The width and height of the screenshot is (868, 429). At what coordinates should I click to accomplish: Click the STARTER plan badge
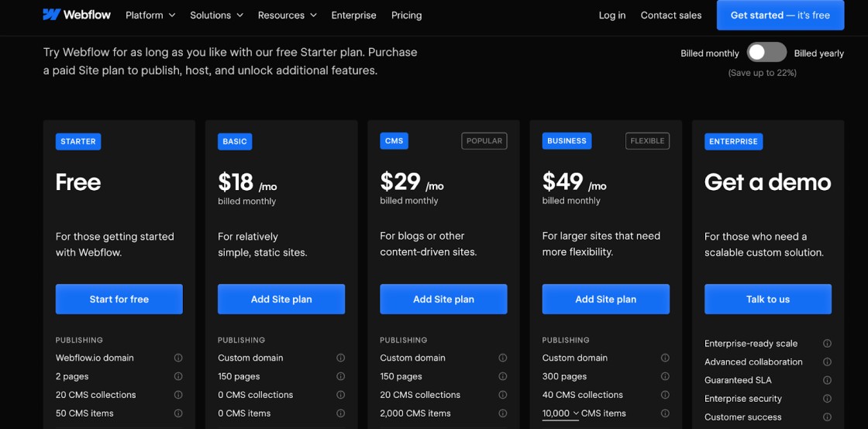pyautogui.click(x=78, y=141)
